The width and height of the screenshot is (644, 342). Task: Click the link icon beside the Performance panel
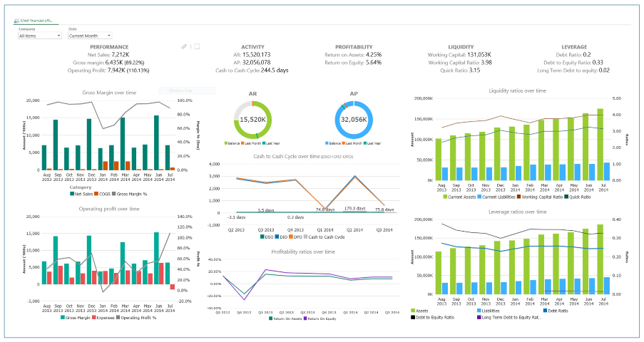pyautogui.click(x=184, y=46)
